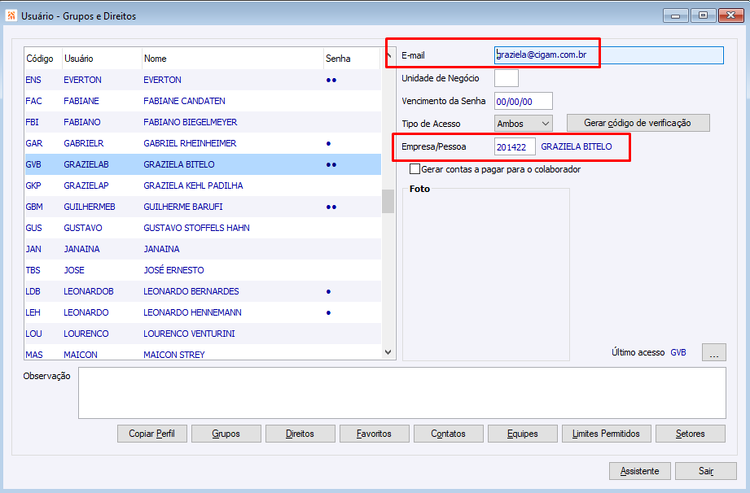The width and height of the screenshot is (750, 493).
Task: Click the Copiar Perfil button
Action: tap(152, 434)
